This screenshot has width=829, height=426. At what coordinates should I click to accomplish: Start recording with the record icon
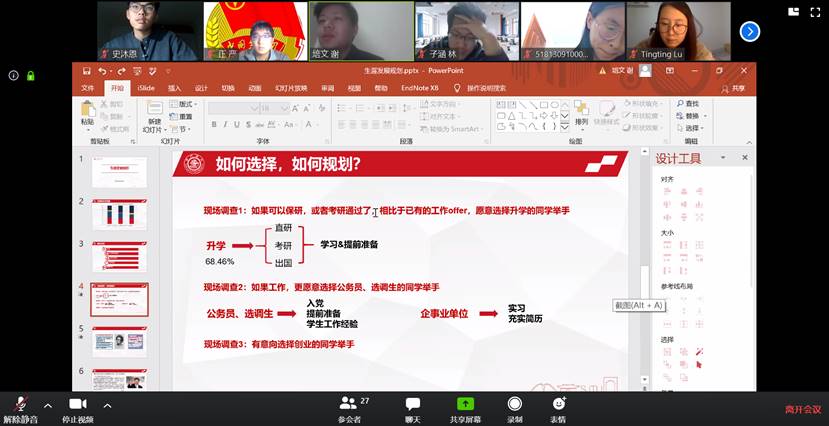click(514, 402)
